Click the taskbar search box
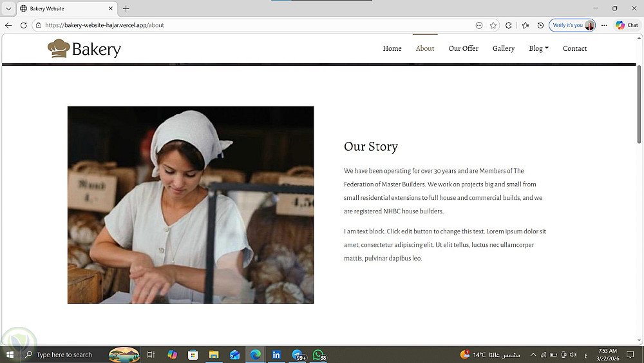This screenshot has width=644, height=363. tap(80, 355)
